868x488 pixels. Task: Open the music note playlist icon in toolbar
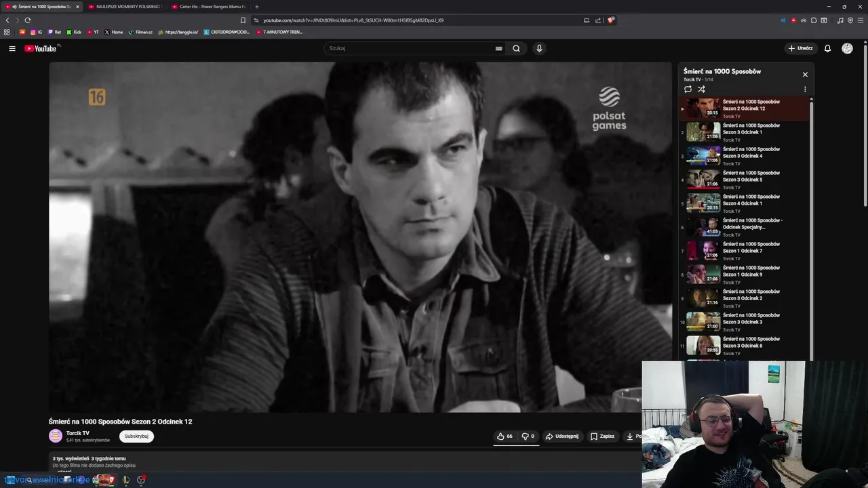tap(840, 20)
